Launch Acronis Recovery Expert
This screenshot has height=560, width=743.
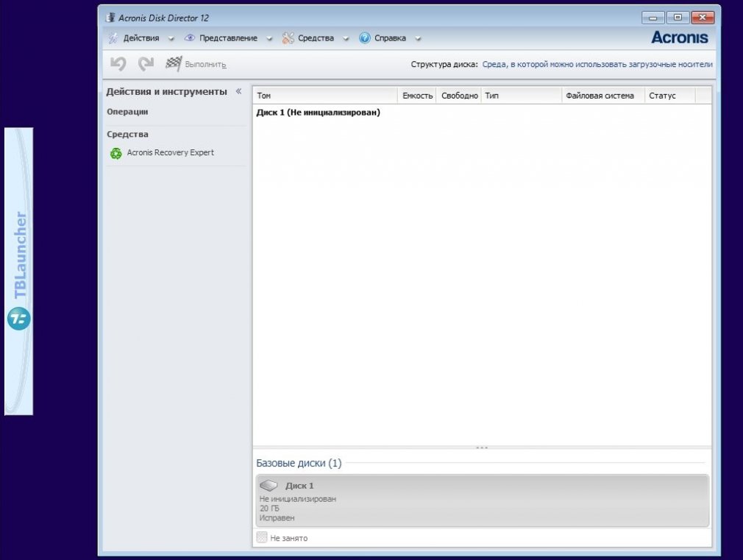click(170, 152)
